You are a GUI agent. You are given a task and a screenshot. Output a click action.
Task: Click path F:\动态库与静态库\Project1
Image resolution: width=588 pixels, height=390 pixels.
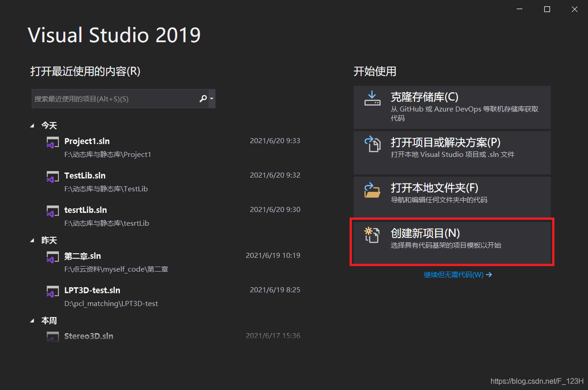(x=107, y=155)
